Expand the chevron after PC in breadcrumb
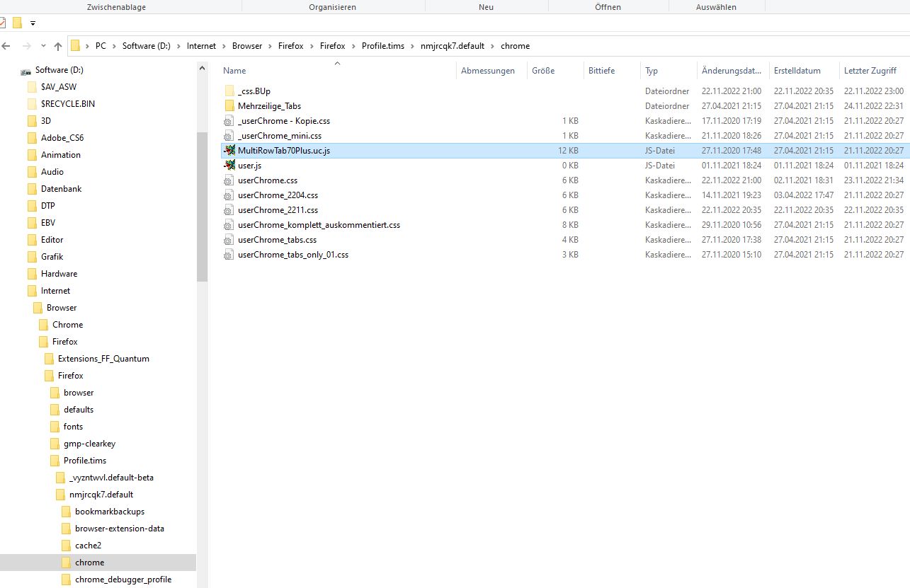The height and width of the screenshot is (588, 910). 114,46
